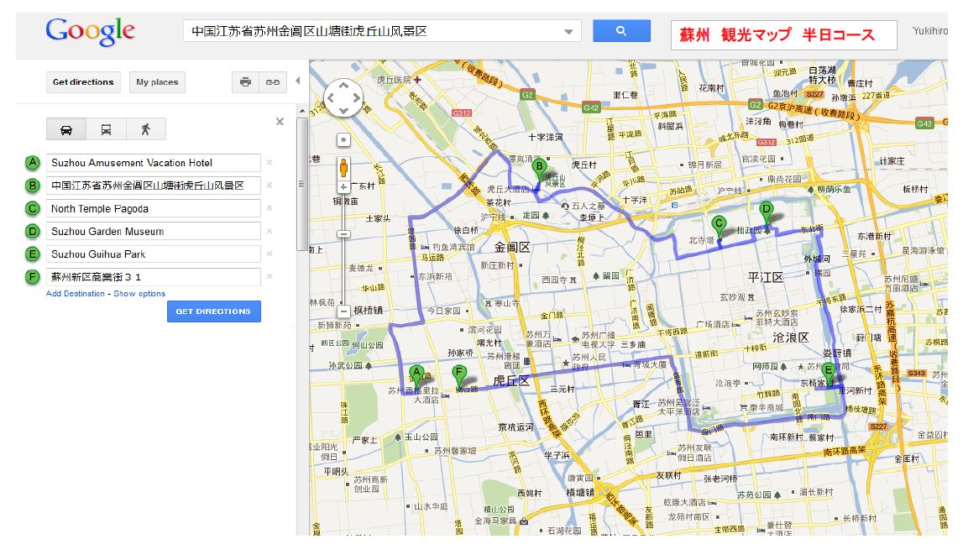Image resolution: width=963 pixels, height=560 pixels.
Task: Edit the Suzhou Garden Museum destination field
Action: tap(154, 232)
